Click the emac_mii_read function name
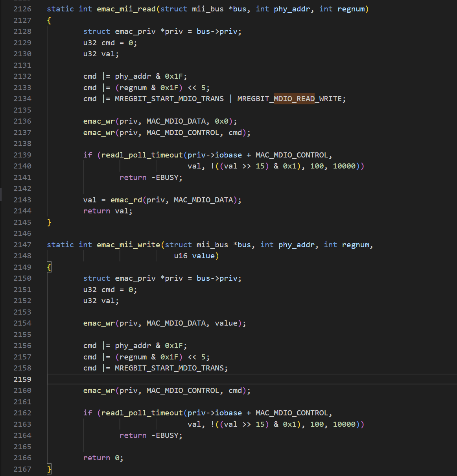Viewport: 457px width, 476px height. [x=126, y=9]
